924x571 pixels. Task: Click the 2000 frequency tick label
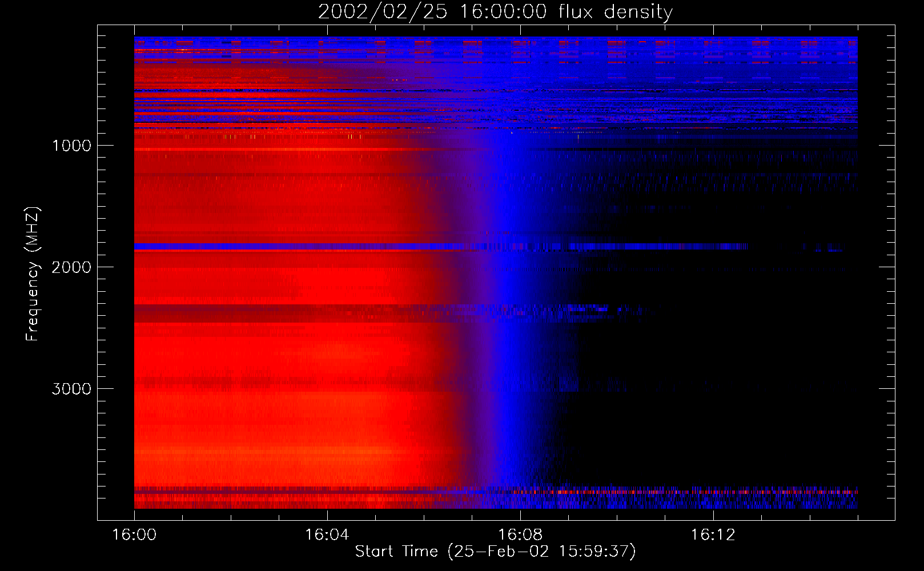coord(71,267)
